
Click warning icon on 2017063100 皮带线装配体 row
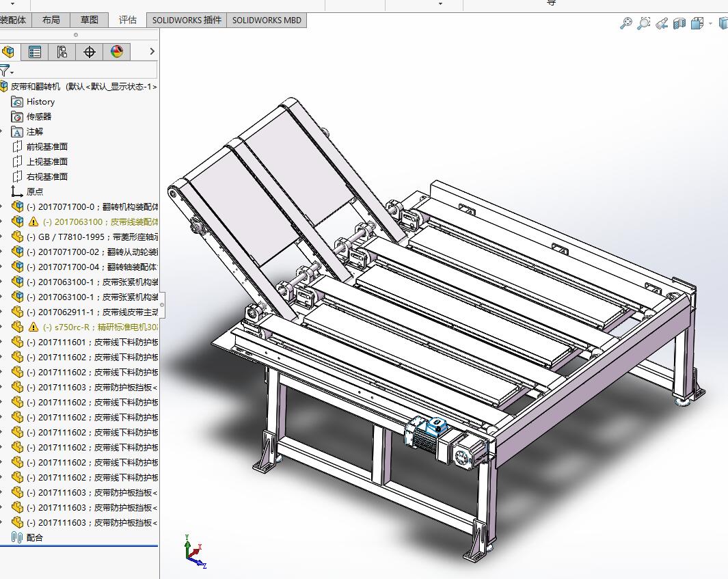33,221
